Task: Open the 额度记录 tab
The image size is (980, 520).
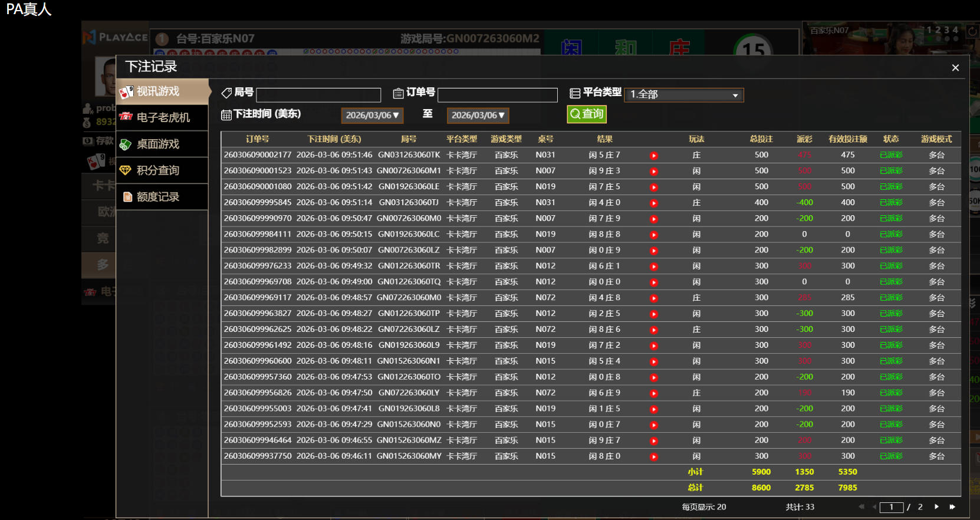Action: (x=162, y=197)
